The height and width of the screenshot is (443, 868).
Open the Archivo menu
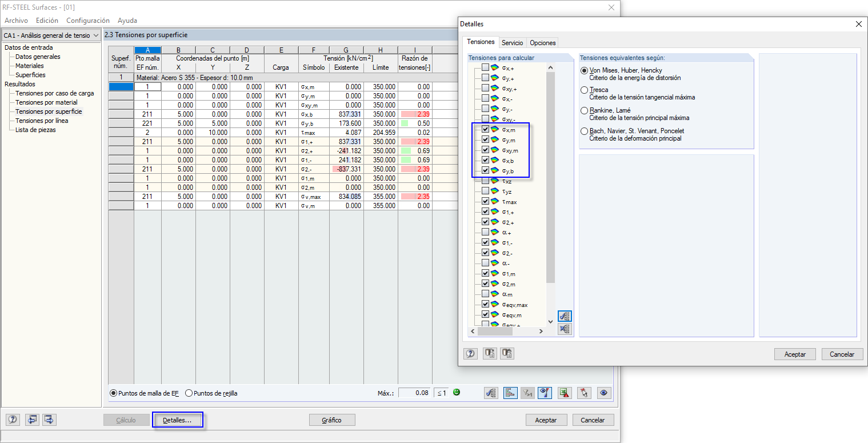click(x=16, y=21)
